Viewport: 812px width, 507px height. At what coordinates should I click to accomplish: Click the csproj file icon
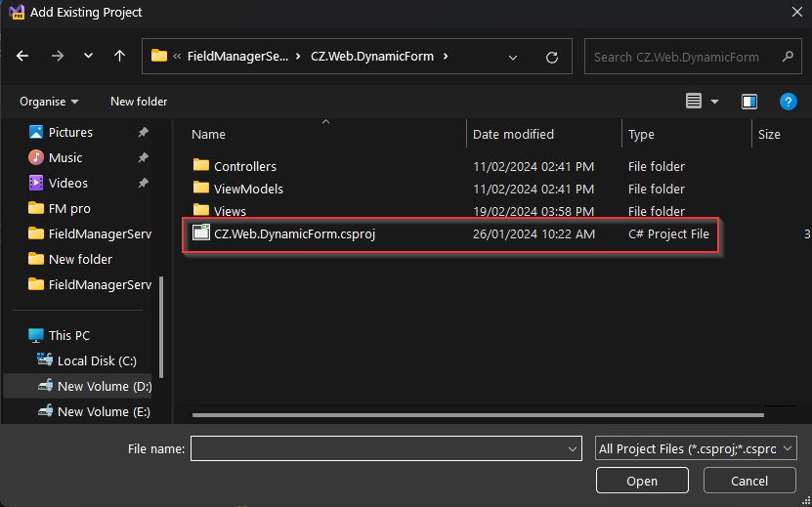tap(201, 232)
